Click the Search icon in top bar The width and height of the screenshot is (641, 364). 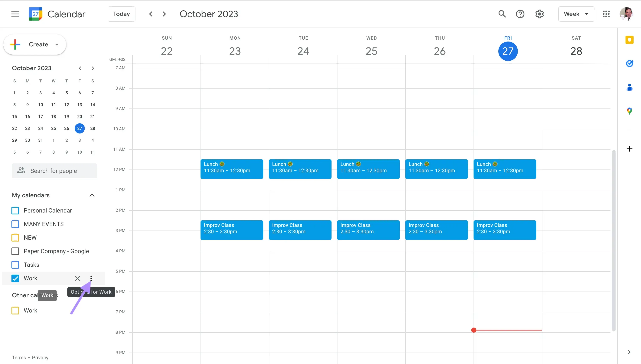coord(502,14)
